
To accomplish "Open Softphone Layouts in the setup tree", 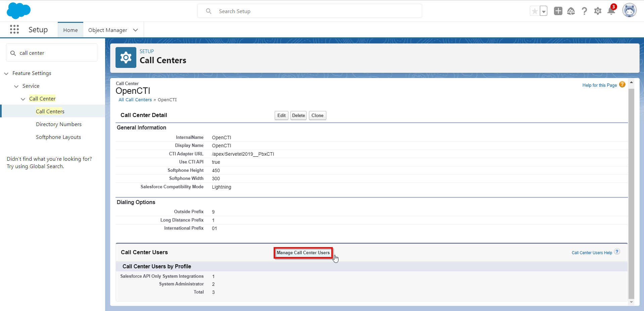I will coord(58,137).
